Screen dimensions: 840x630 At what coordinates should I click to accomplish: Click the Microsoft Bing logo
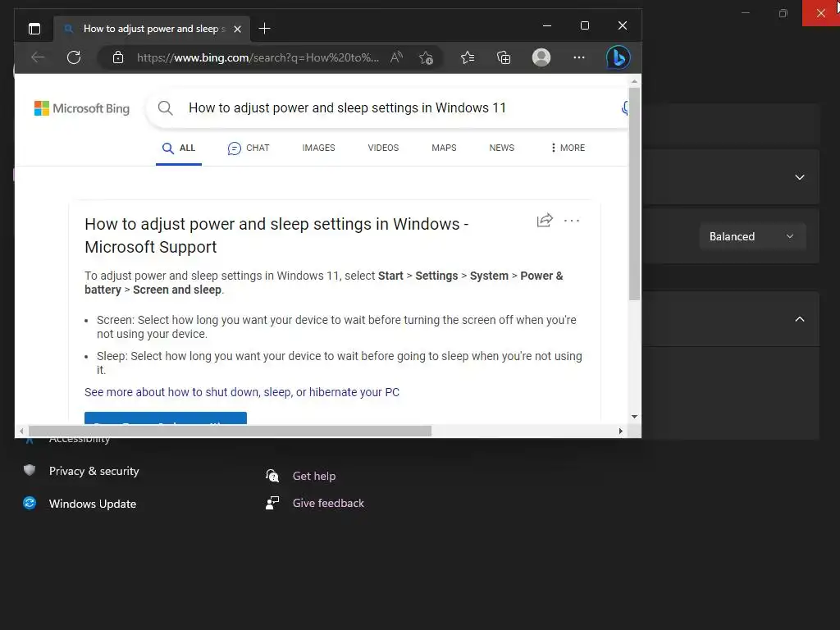point(82,108)
